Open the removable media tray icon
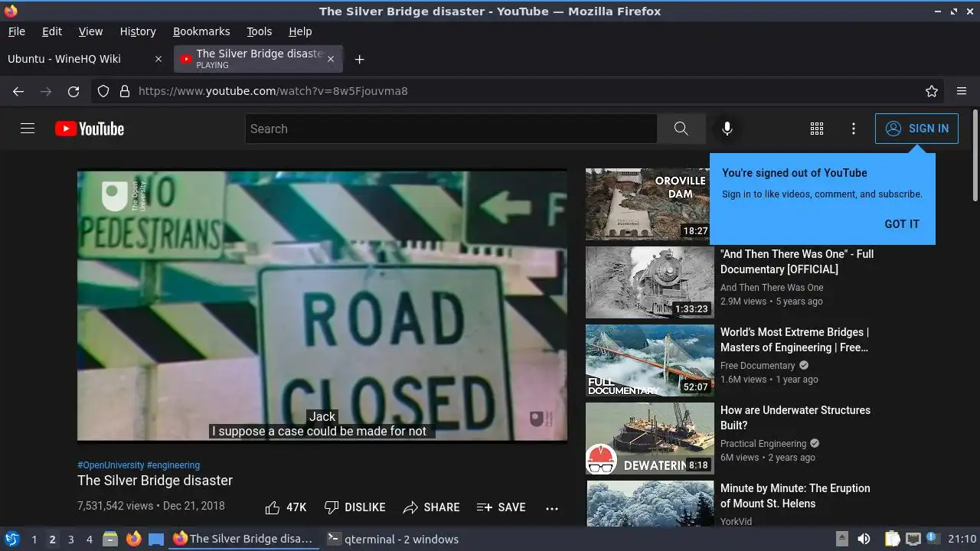 click(841, 539)
